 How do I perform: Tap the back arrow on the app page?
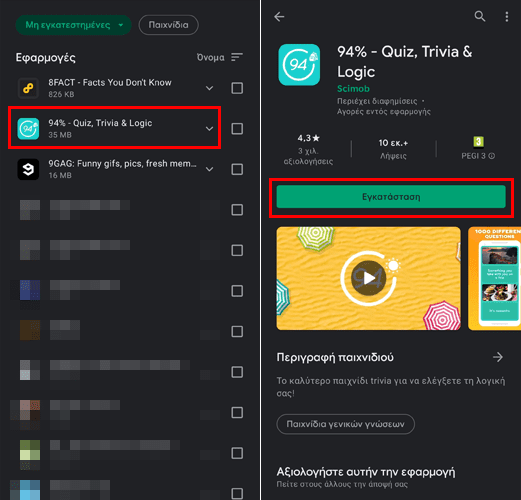click(279, 16)
